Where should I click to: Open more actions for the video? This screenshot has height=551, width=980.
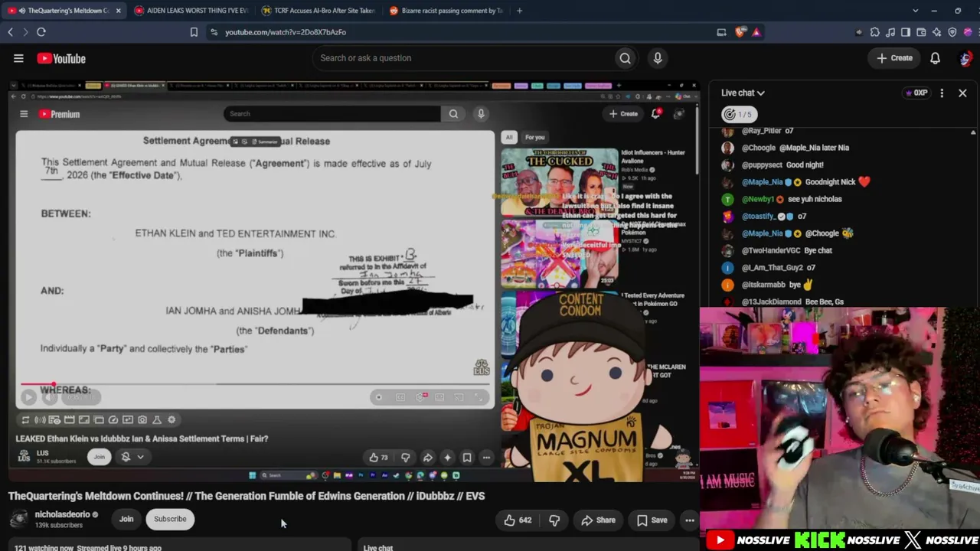[690, 520]
